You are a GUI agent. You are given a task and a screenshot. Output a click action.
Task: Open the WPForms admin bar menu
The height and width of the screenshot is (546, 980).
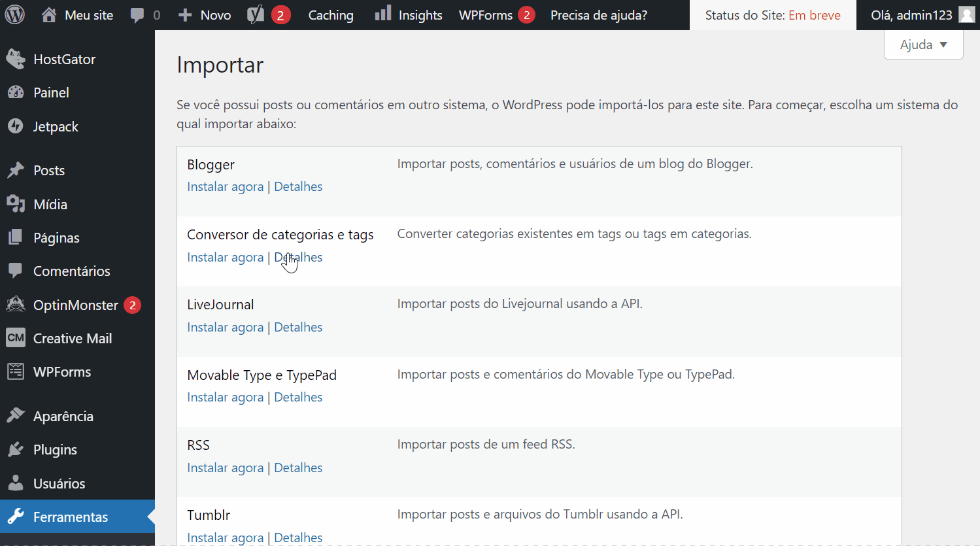click(x=486, y=15)
